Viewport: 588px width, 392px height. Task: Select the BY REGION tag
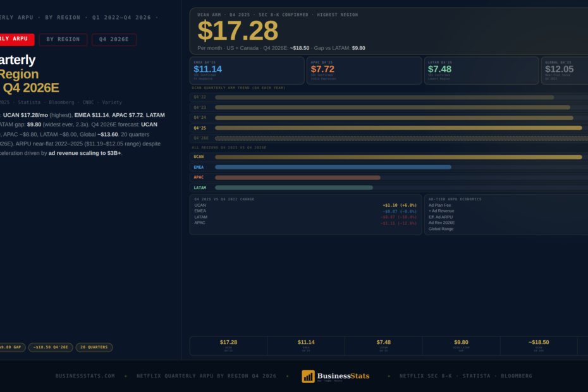click(63, 39)
